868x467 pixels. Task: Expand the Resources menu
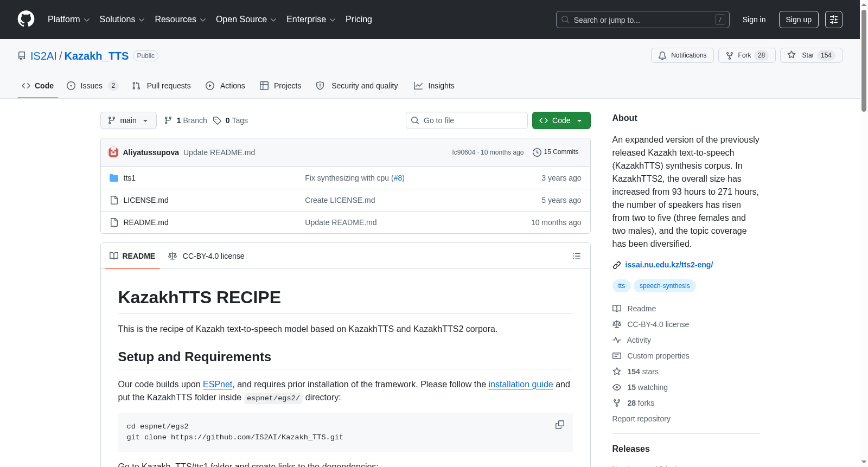point(180,20)
